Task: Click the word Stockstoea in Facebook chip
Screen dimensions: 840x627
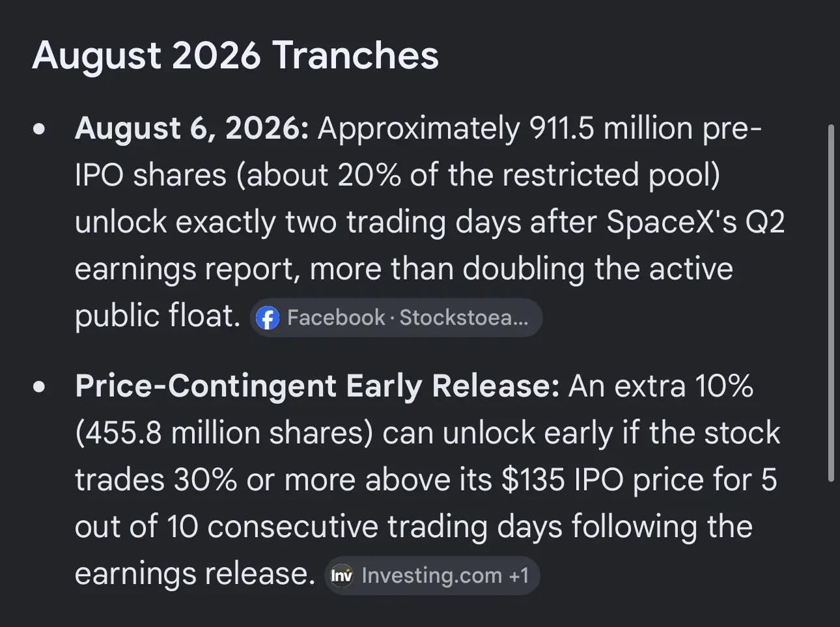Action: (x=464, y=318)
